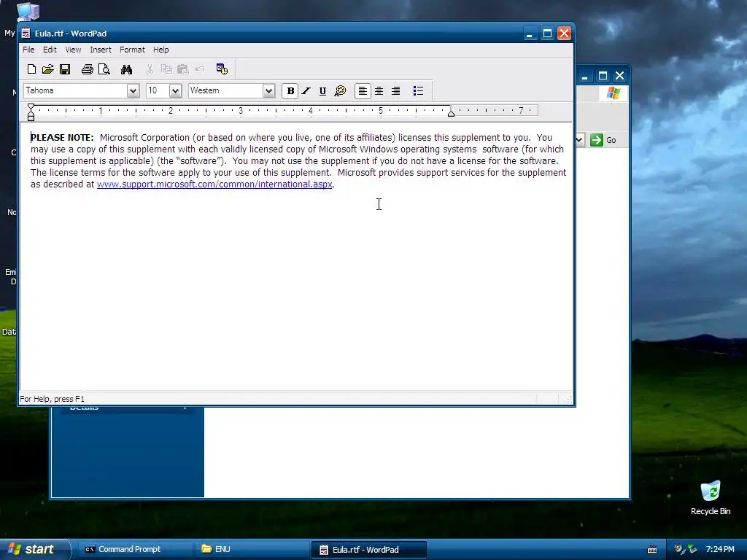Click the Windows flag logo in background window
Screen dimensions: 747x560
613,93
